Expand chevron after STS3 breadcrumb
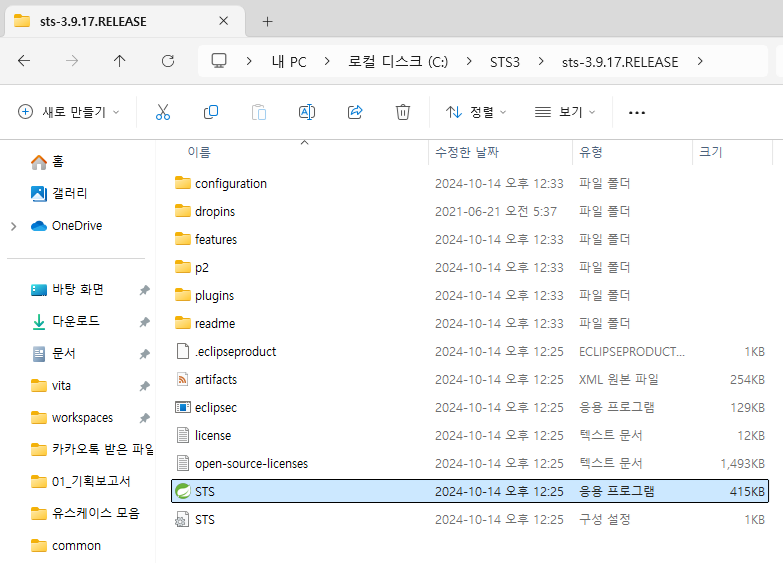This screenshot has width=783, height=563. pyautogui.click(x=541, y=61)
